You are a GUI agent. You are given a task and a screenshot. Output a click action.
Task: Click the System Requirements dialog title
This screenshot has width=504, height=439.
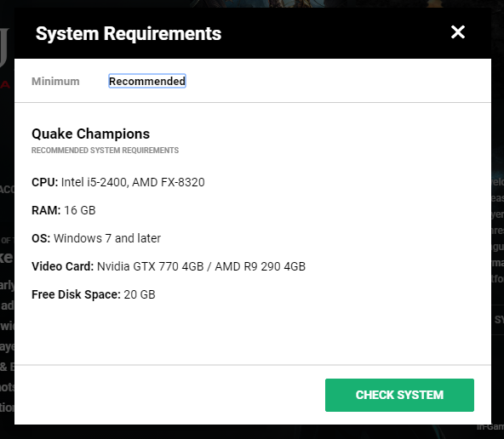click(x=129, y=34)
